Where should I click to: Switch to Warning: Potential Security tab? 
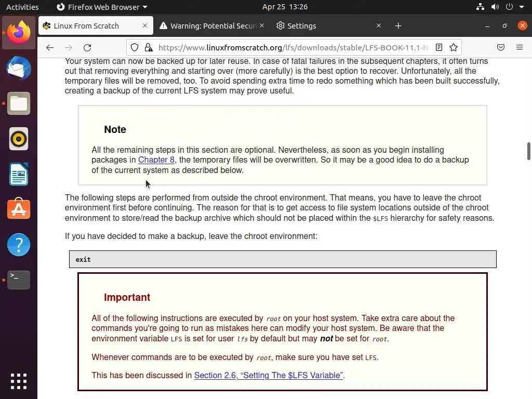[x=212, y=26]
